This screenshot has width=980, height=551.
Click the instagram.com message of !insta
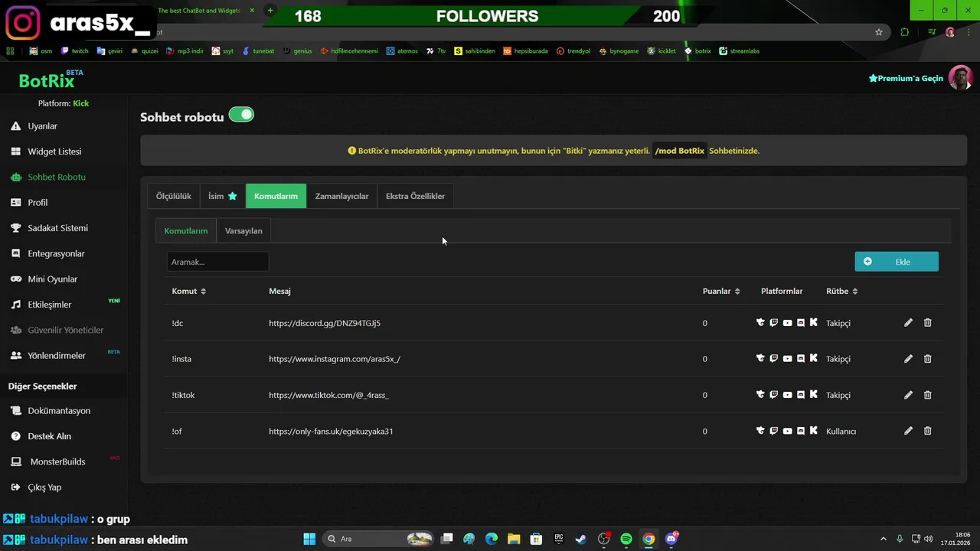coord(335,359)
